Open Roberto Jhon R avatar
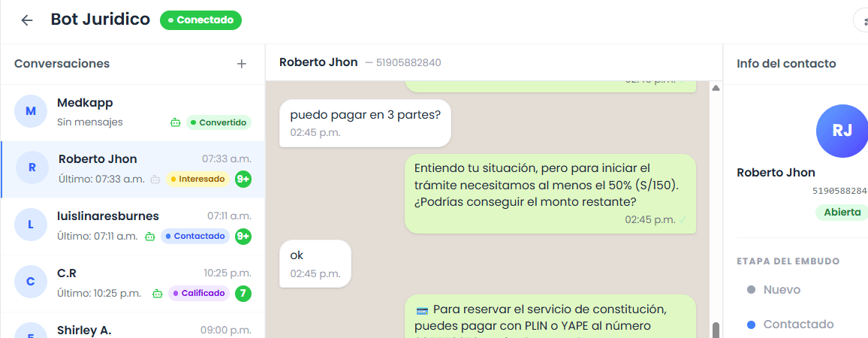The image size is (868, 338). (x=31, y=168)
